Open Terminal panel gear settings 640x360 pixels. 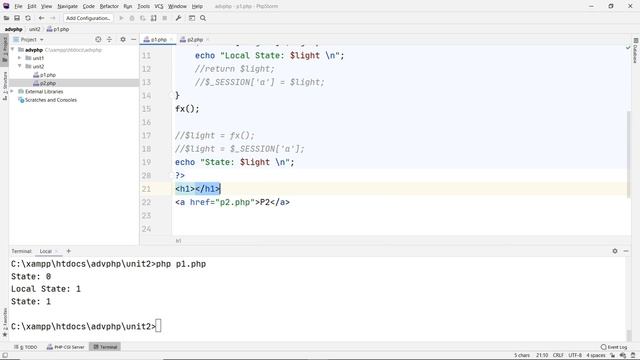(615, 251)
